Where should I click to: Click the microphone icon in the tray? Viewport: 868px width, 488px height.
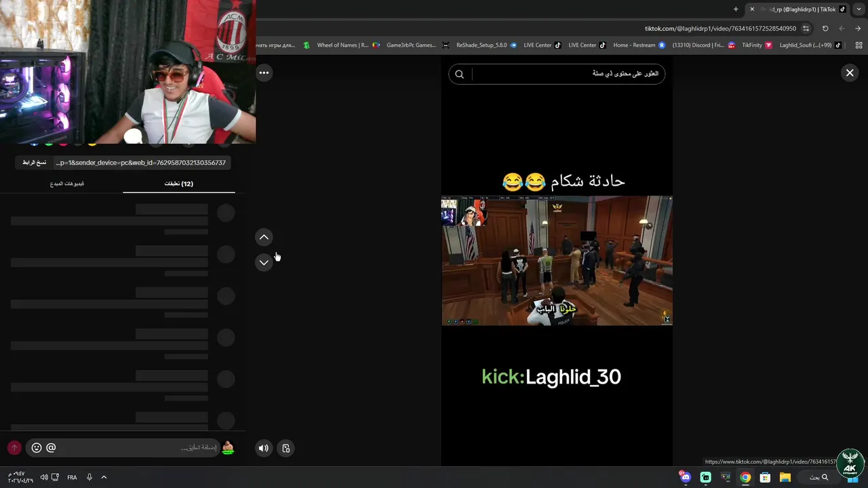click(89, 477)
